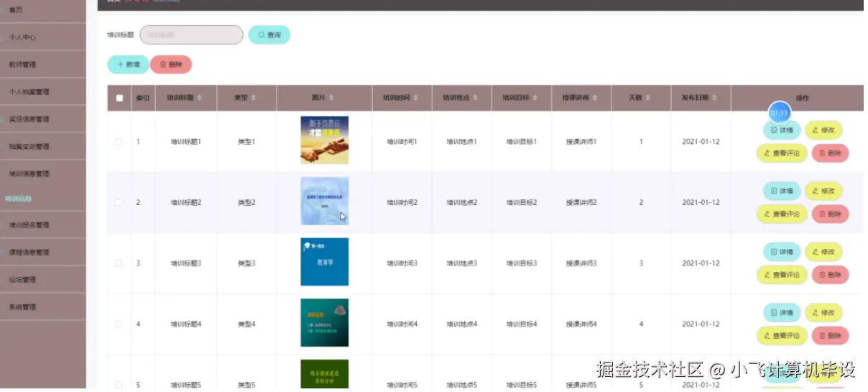Click the 新增 add button

tap(128, 65)
